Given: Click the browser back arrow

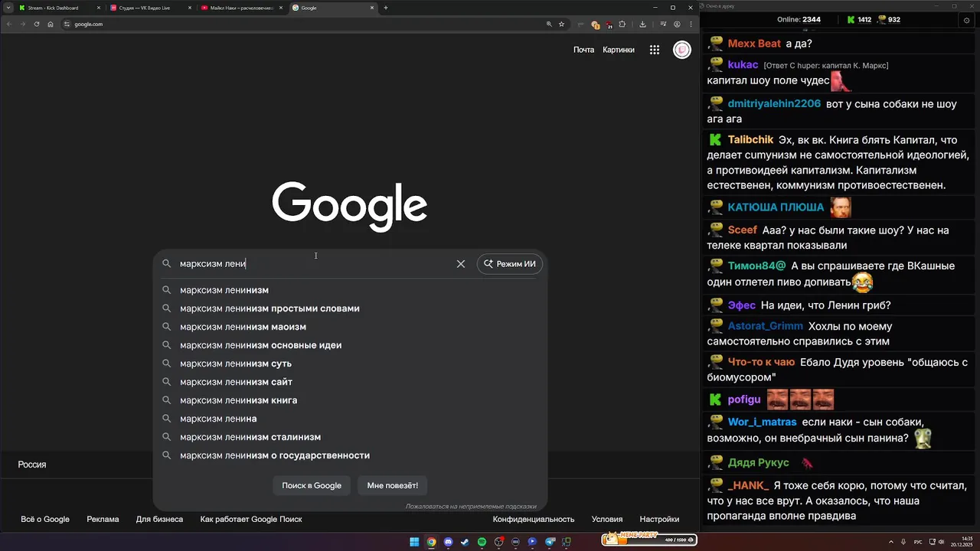Looking at the screenshot, I should click(9, 24).
